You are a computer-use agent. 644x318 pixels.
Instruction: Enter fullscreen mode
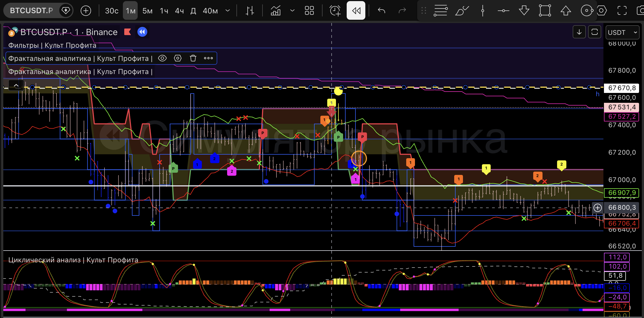(622, 11)
